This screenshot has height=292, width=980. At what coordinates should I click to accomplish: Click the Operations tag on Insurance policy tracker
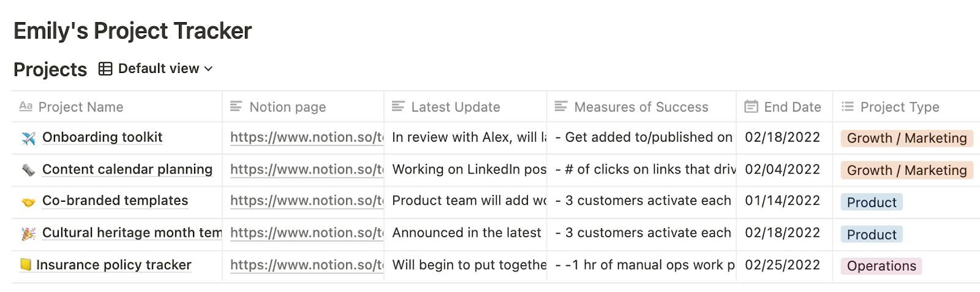pyautogui.click(x=881, y=266)
